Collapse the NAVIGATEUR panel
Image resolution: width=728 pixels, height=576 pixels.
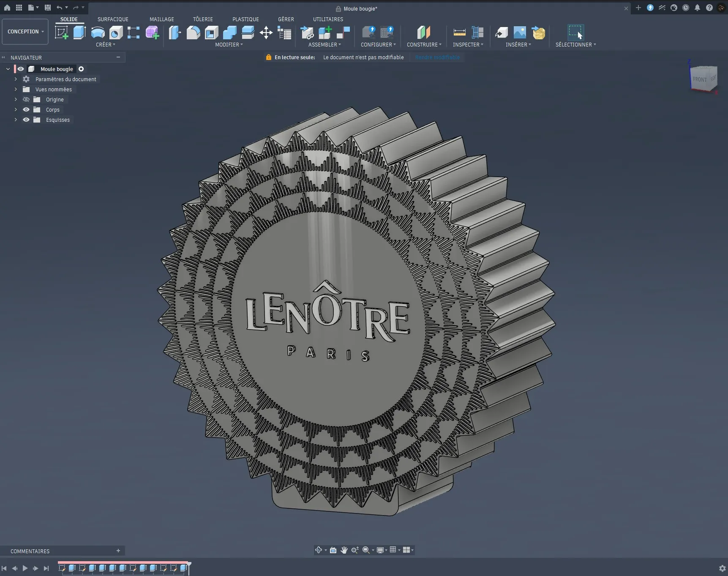click(118, 57)
